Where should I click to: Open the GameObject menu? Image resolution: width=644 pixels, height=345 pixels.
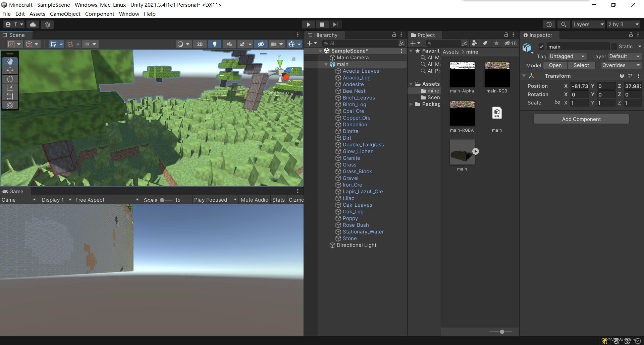(x=65, y=14)
